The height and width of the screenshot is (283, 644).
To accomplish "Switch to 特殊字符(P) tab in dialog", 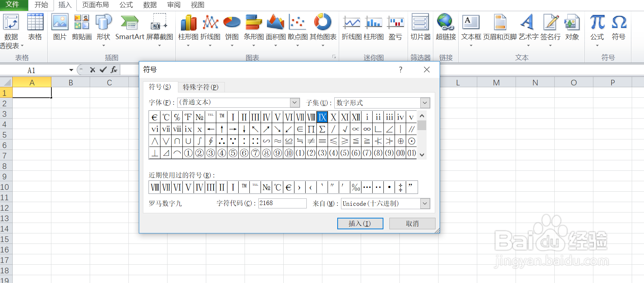I will coord(201,87).
